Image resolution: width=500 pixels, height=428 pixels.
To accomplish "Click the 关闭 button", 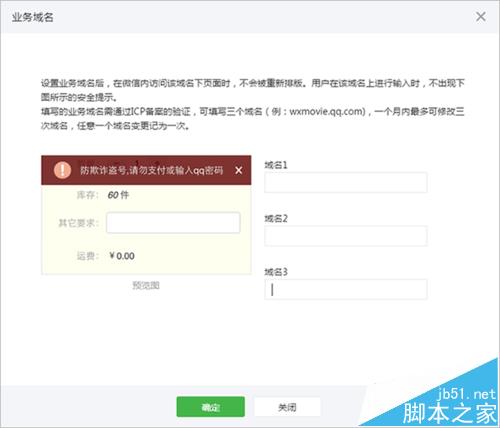I will (x=287, y=407).
